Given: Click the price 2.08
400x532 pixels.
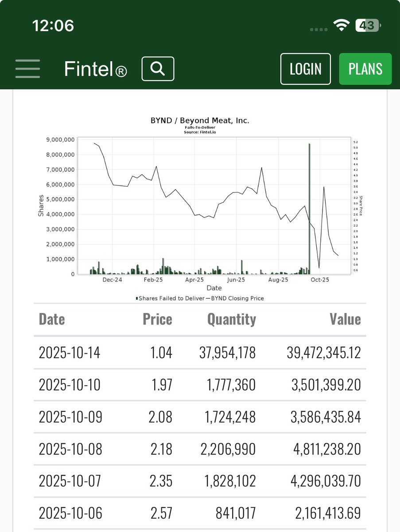Looking at the screenshot, I should [x=159, y=417].
